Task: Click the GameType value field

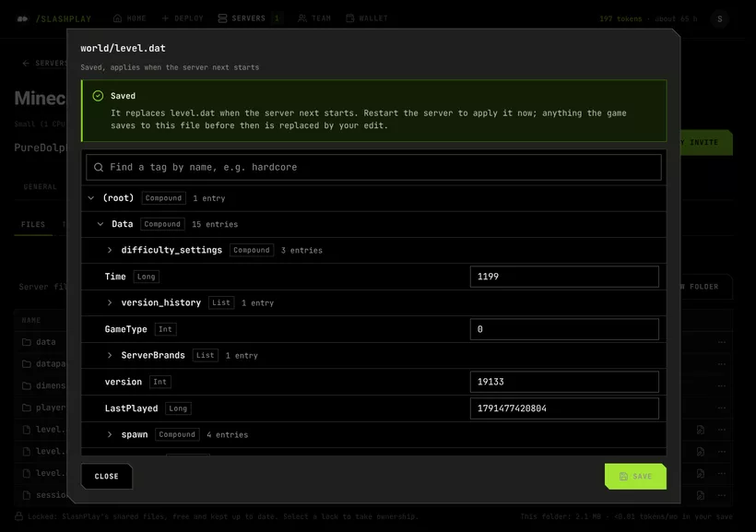Action: pyautogui.click(x=564, y=329)
